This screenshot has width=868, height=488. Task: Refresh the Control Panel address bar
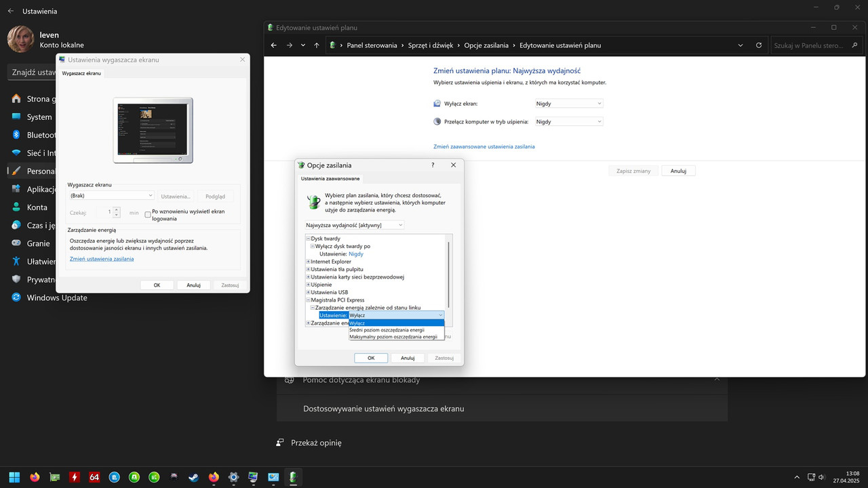759,45
